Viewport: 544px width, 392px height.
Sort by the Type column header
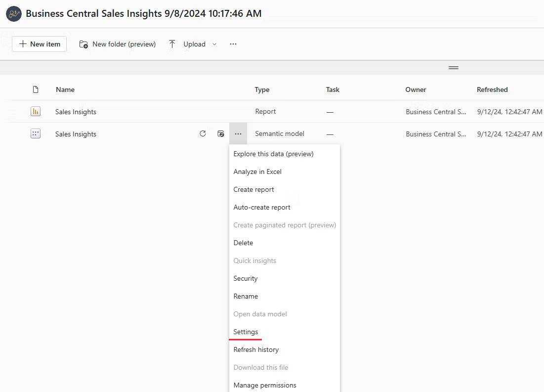coord(262,89)
